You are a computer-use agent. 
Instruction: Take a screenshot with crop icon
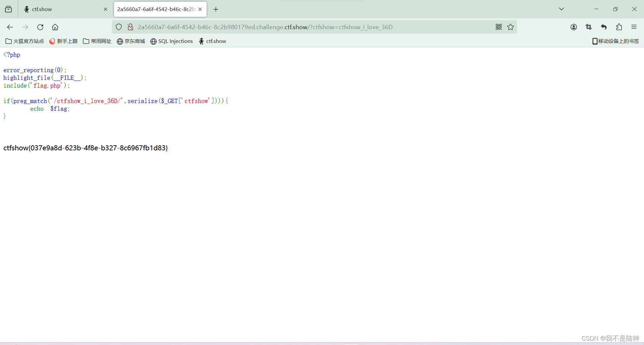pyautogui.click(x=589, y=27)
